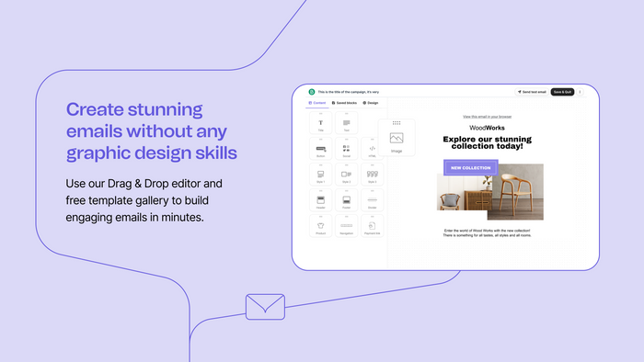644x362 pixels.
Task: Select the Explore our stunning collection heading
Action: (487, 142)
